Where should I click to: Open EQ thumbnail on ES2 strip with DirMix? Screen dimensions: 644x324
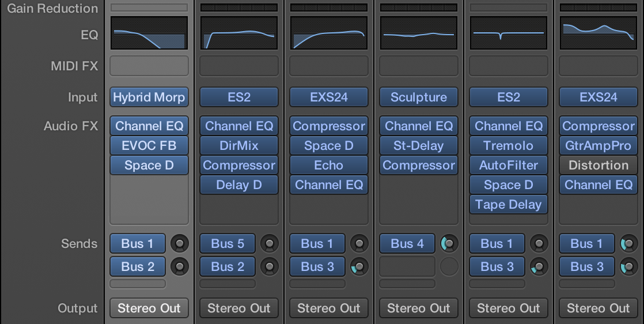coord(239,33)
